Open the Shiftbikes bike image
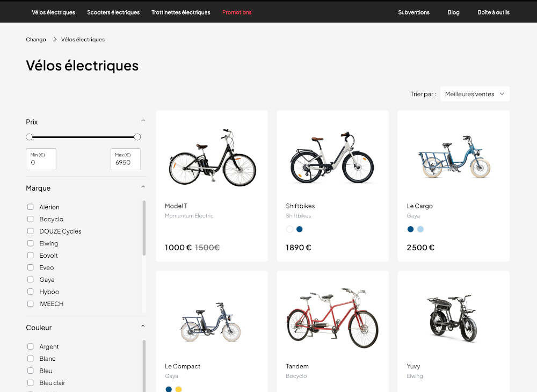Image resolution: width=537 pixels, height=392 pixels. click(332, 157)
